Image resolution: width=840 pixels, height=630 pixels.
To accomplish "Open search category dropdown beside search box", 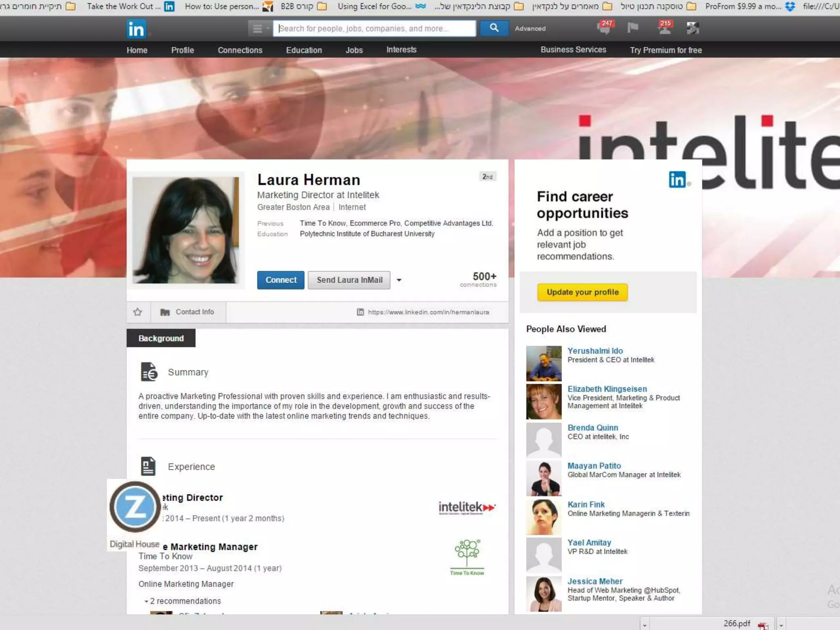I will click(260, 28).
